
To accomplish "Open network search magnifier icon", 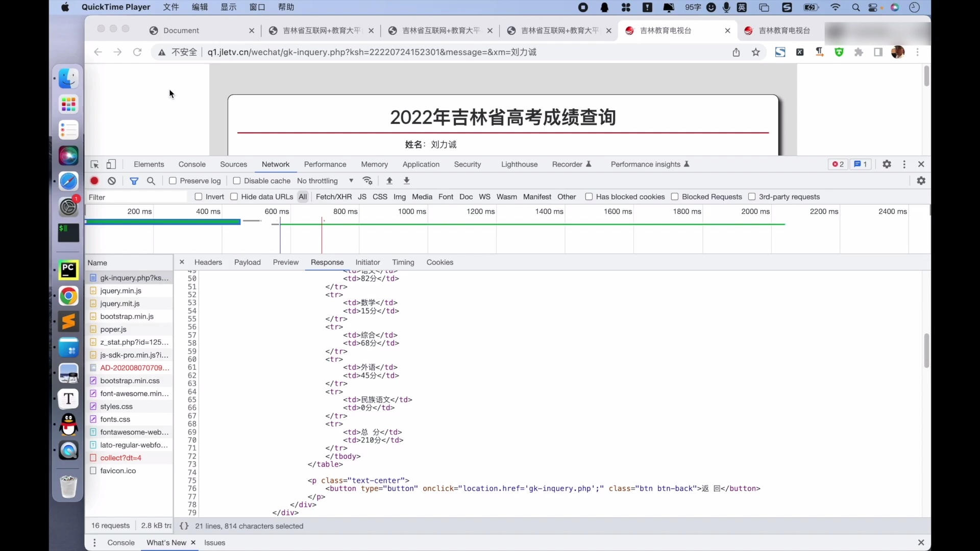I will [x=151, y=181].
